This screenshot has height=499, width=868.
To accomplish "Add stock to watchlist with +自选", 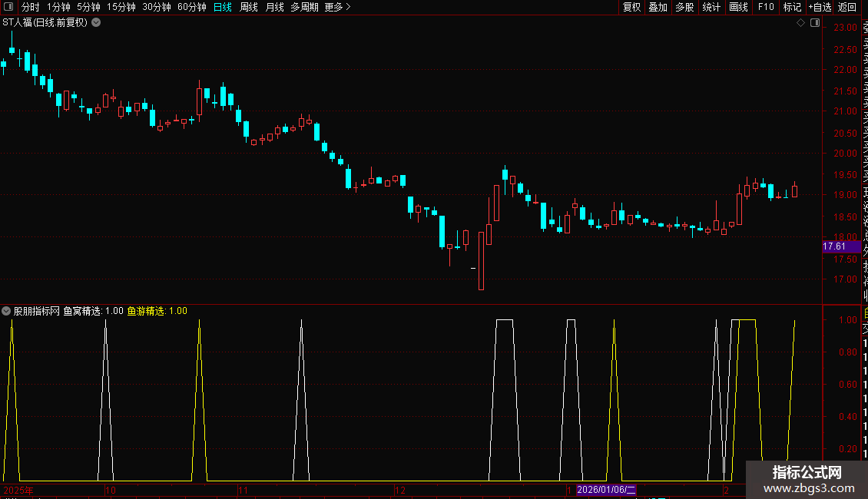I will pos(820,7).
